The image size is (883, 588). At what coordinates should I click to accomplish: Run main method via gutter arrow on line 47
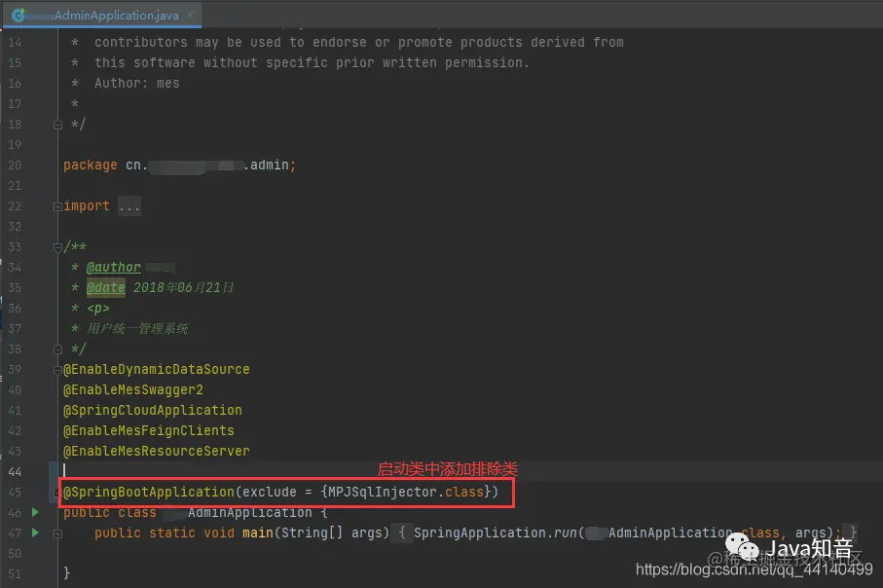point(35,533)
